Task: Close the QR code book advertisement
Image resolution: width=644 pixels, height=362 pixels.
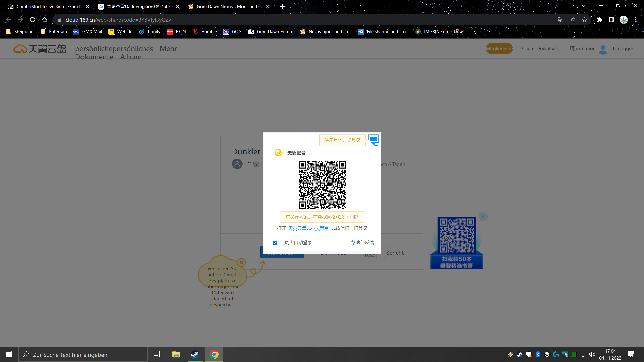Action: pyautogui.click(x=483, y=217)
